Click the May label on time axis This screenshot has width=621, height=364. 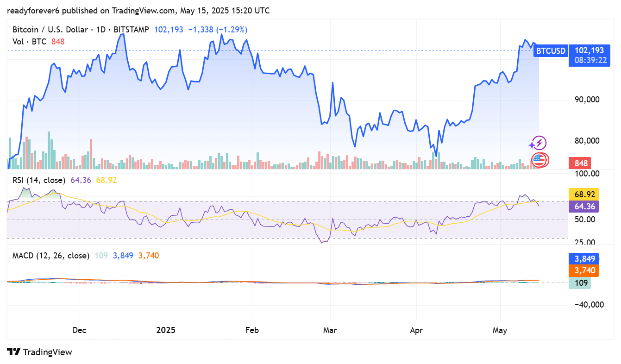(500, 330)
